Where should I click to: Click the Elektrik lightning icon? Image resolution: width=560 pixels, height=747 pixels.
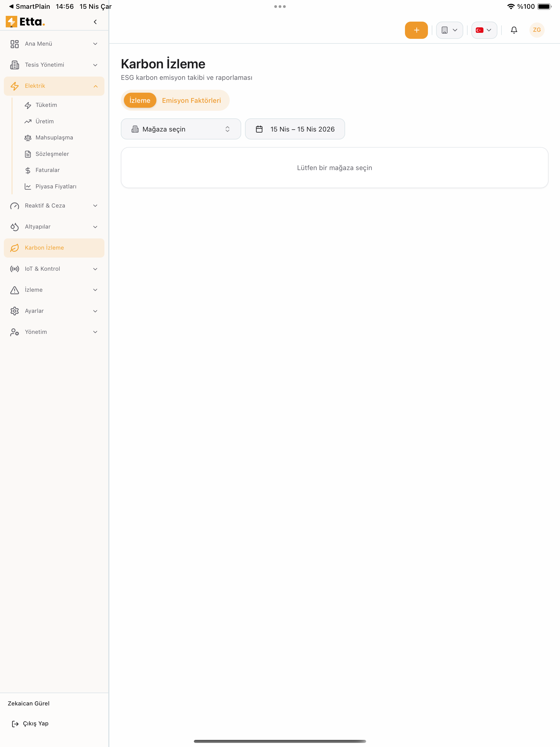point(14,86)
